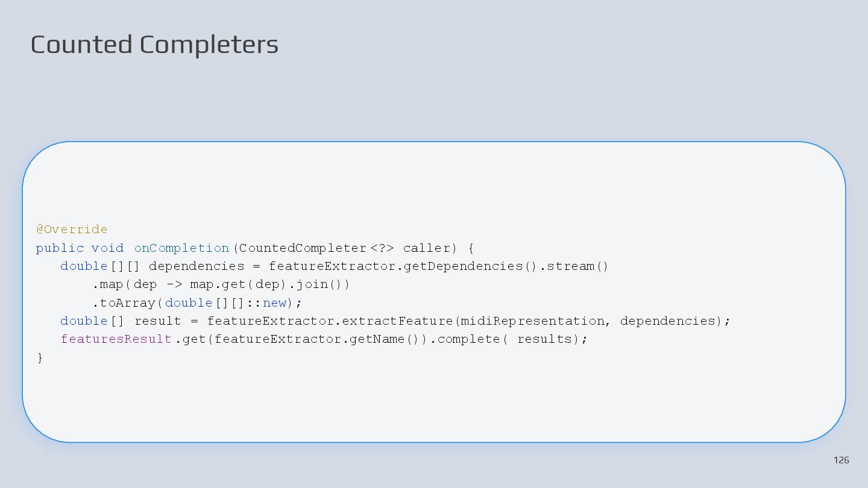The height and width of the screenshot is (488, 868).
Task: Click the onCompletion method name
Action: point(181,248)
